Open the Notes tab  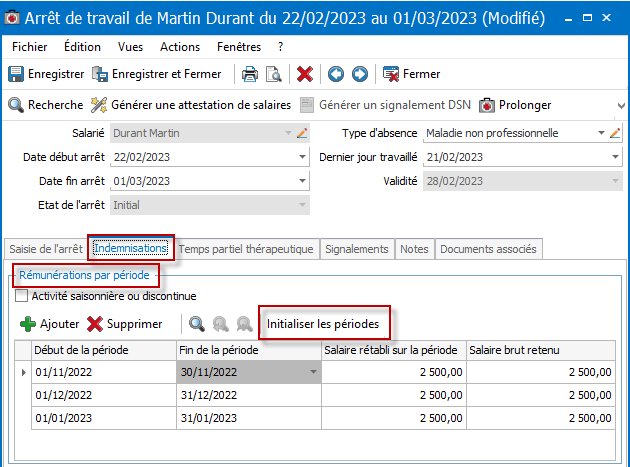click(x=414, y=249)
